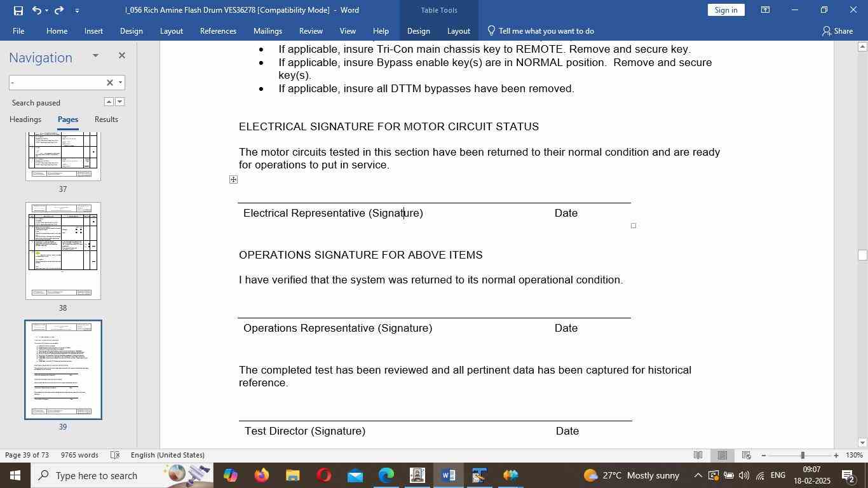Select page 37 thumbnail

[63, 156]
